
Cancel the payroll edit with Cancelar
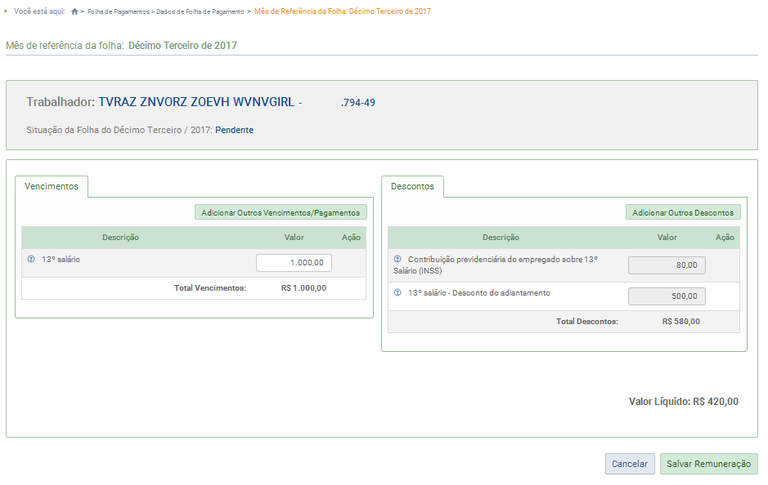click(x=629, y=464)
